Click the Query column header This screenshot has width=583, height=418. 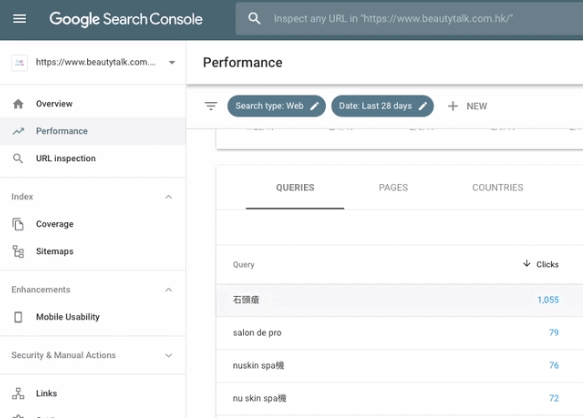244,264
